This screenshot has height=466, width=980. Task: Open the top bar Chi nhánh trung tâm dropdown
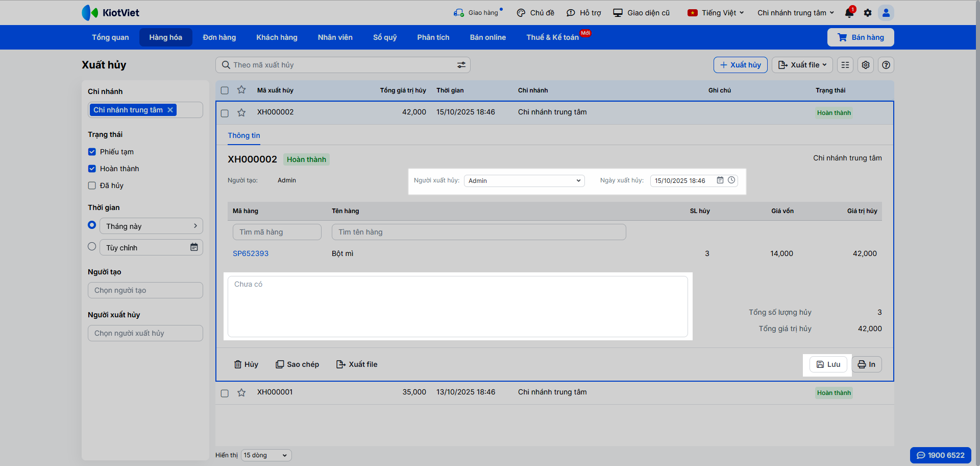796,13
